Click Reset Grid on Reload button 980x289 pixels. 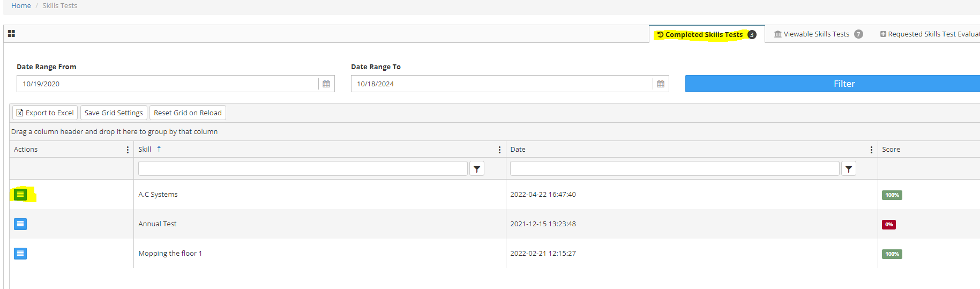point(188,113)
